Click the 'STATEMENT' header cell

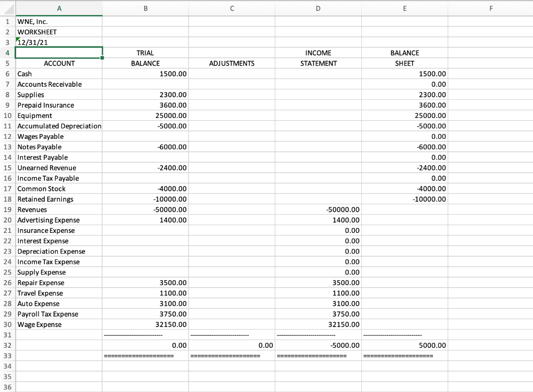[x=318, y=63]
